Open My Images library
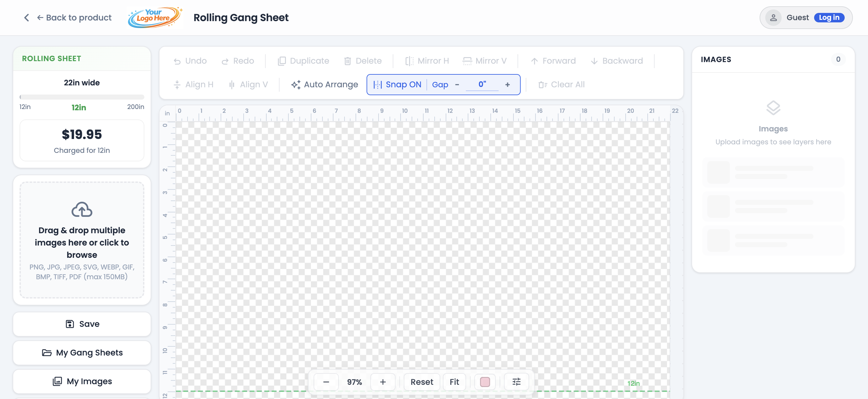 (x=82, y=381)
